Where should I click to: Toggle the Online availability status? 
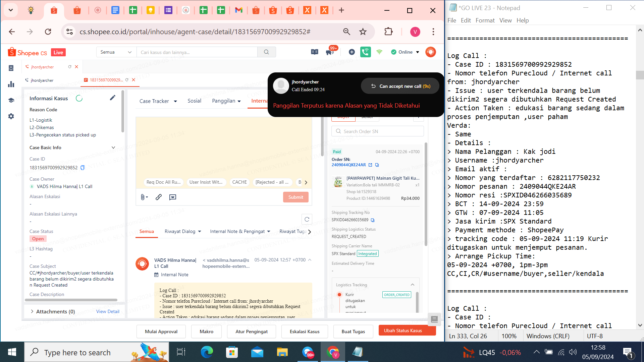pos(406,52)
